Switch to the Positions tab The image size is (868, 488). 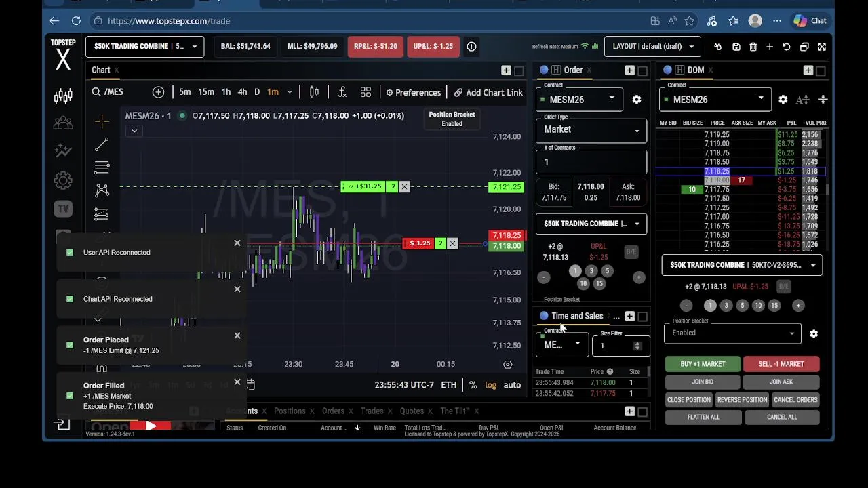click(x=290, y=411)
